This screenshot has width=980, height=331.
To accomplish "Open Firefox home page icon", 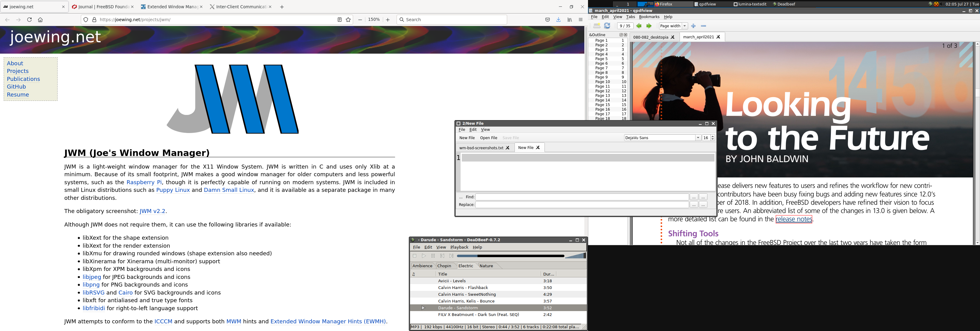I will click(40, 20).
